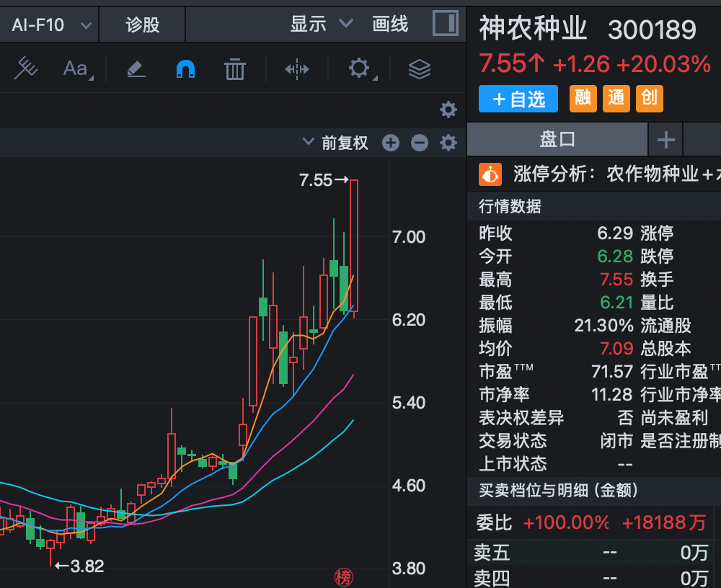Click the 7.00 price axis label
This screenshot has width=721, height=588.
[409, 237]
